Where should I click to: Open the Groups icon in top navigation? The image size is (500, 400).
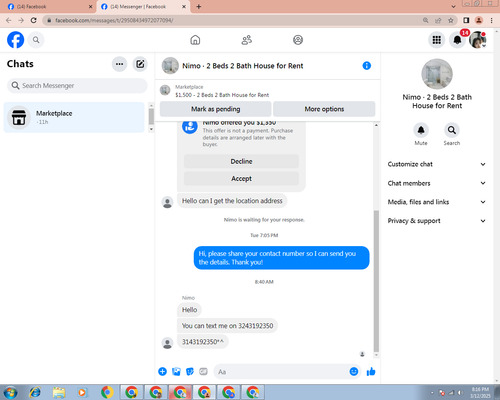[x=298, y=40]
